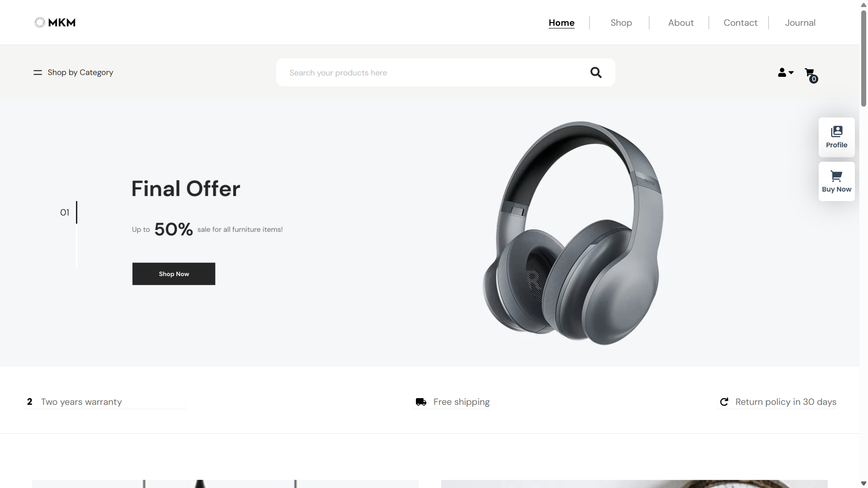
Task: Expand the Shop by Category menu
Action: [x=80, y=72]
